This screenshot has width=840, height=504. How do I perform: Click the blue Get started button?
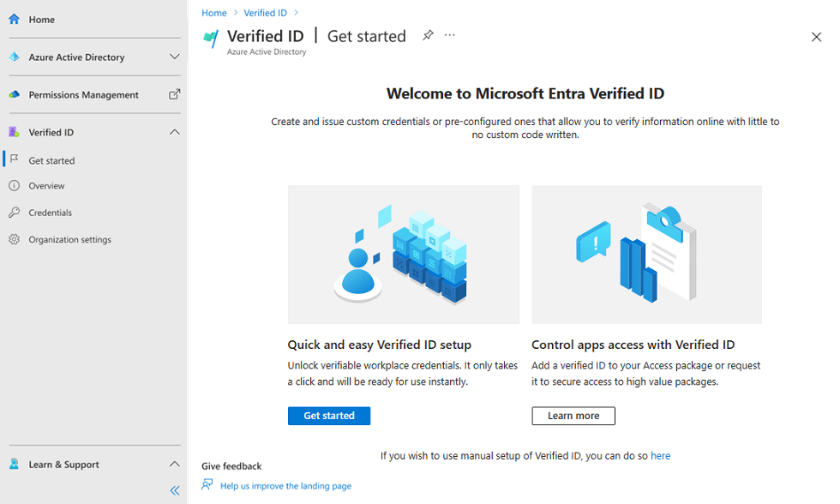click(x=329, y=416)
